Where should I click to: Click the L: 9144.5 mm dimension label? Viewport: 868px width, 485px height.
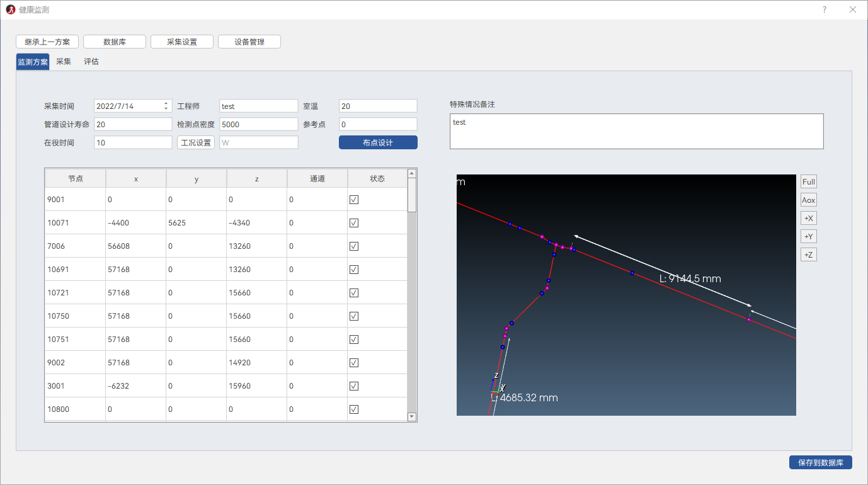[690, 278]
